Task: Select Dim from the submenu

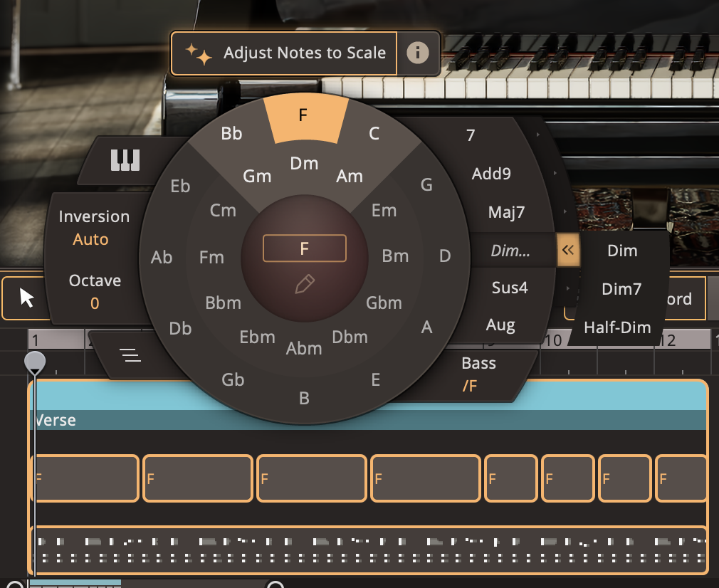Action: (622, 251)
